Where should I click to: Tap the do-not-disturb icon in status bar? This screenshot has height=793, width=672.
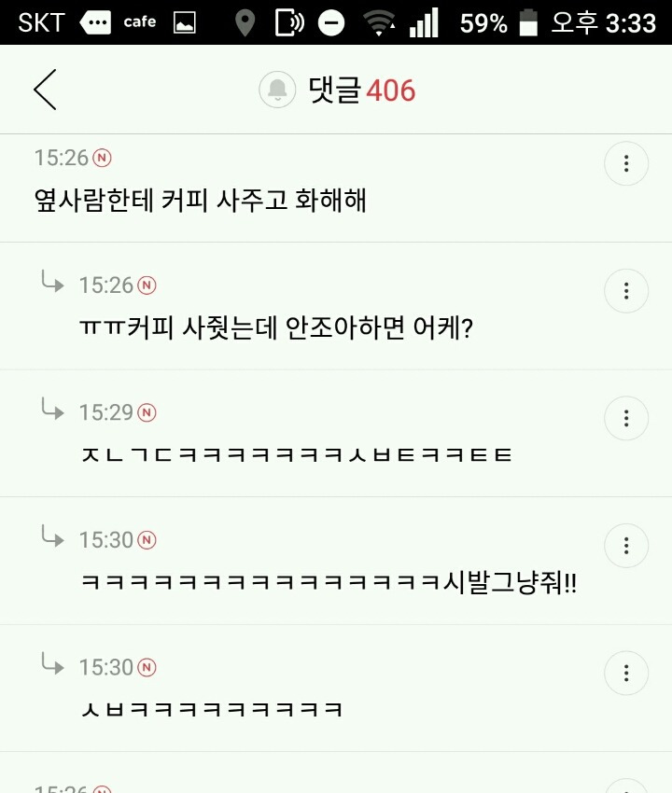pos(331,22)
